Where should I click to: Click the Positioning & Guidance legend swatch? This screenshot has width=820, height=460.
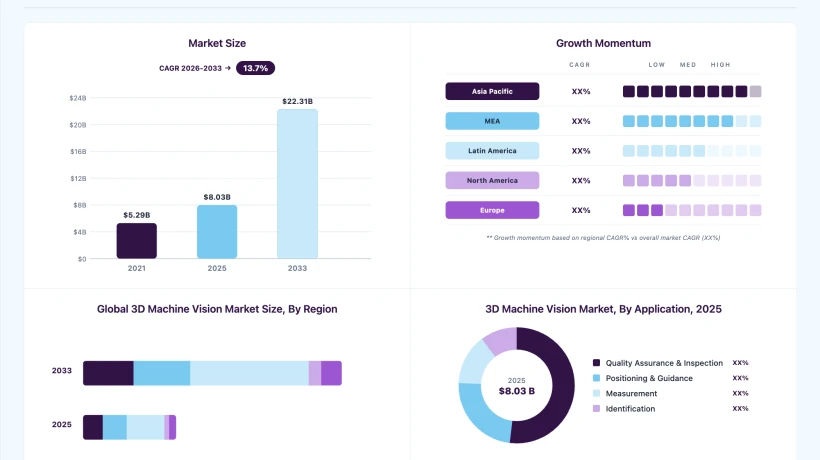pos(596,378)
